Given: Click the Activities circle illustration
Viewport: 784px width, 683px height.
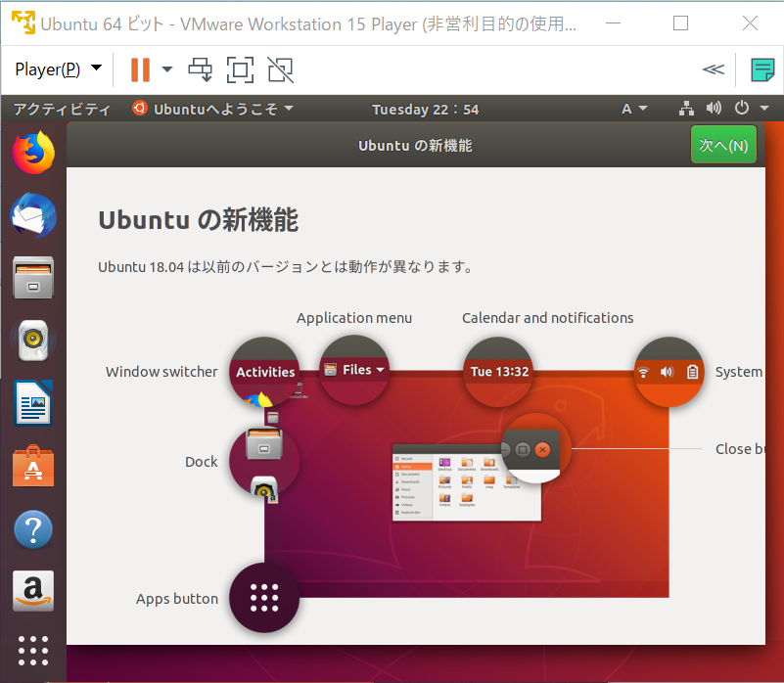Looking at the screenshot, I should click(x=264, y=371).
